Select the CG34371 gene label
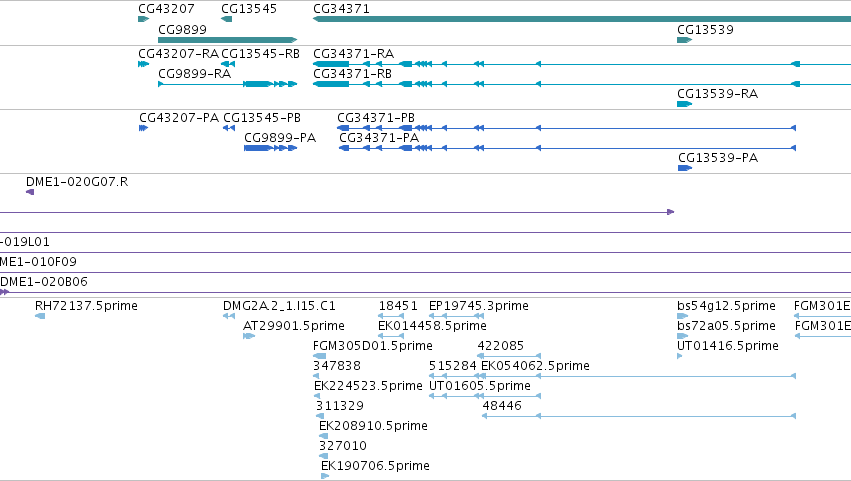The width and height of the screenshot is (851, 481). point(341,9)
